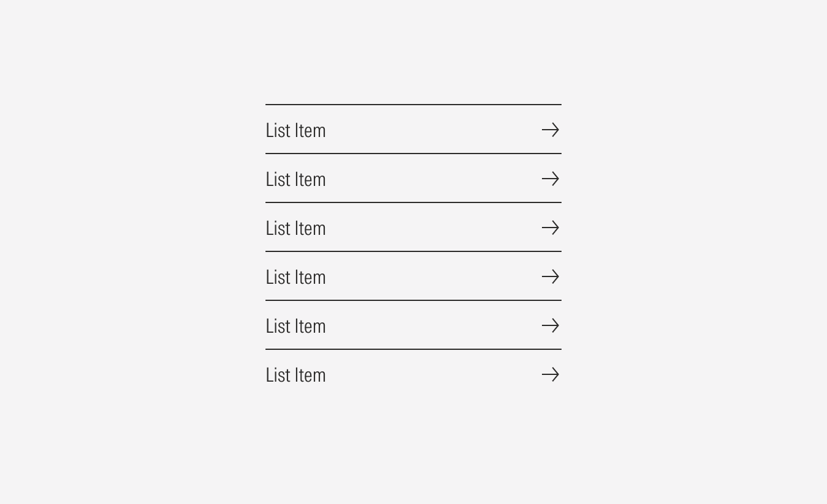Click the last List Item text

295,375
